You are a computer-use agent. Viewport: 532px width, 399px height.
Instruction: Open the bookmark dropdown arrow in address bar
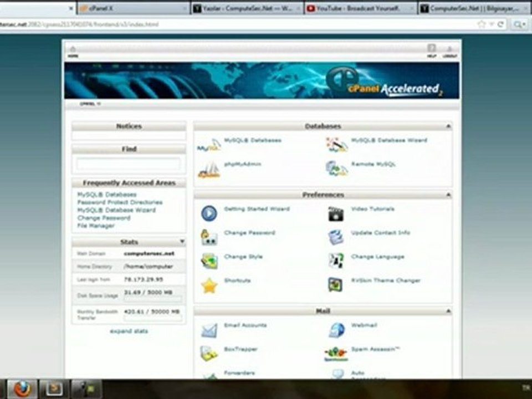click(x=490, y=24)
